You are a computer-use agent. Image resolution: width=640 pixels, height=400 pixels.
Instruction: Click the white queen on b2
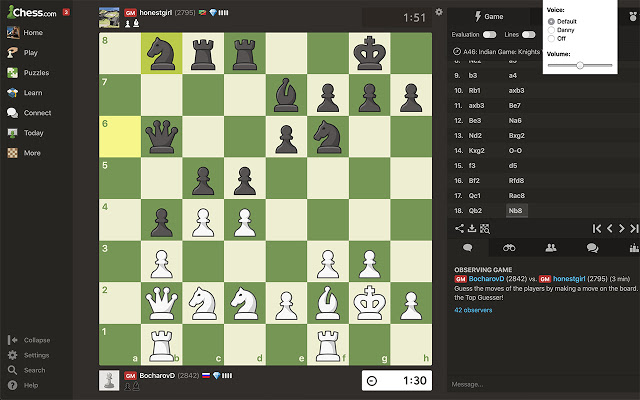(162, 303)
